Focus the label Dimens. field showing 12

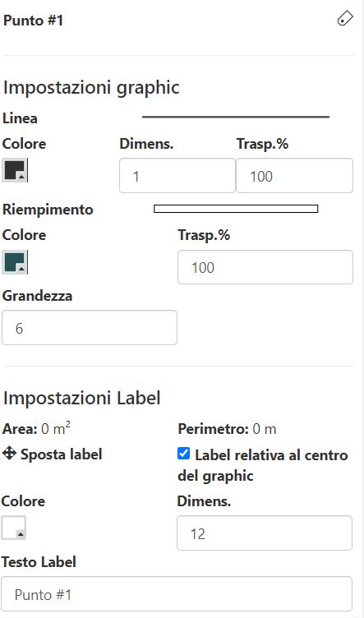265,533
